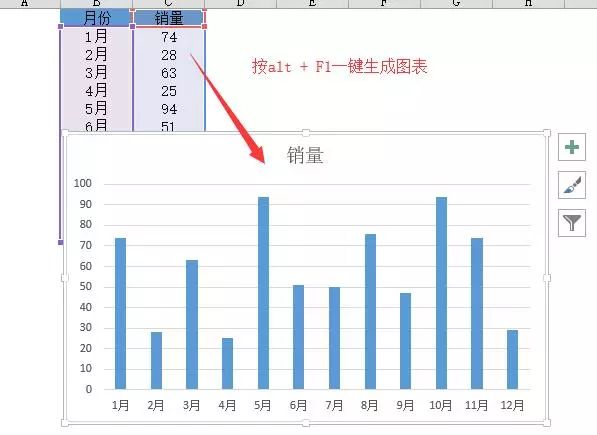Select cell containing 2月 in the table

pyautogui.click(x=96, y=55)
